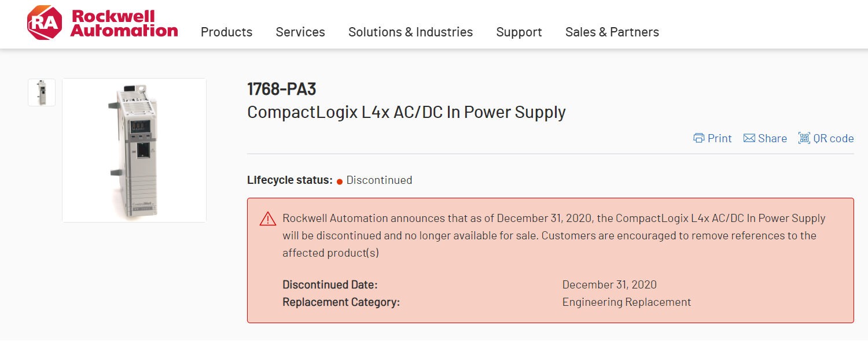Click the red Discontinued status dot
Image resolution: width=868 pixels, height=359 pixels.
pos(340,181)
